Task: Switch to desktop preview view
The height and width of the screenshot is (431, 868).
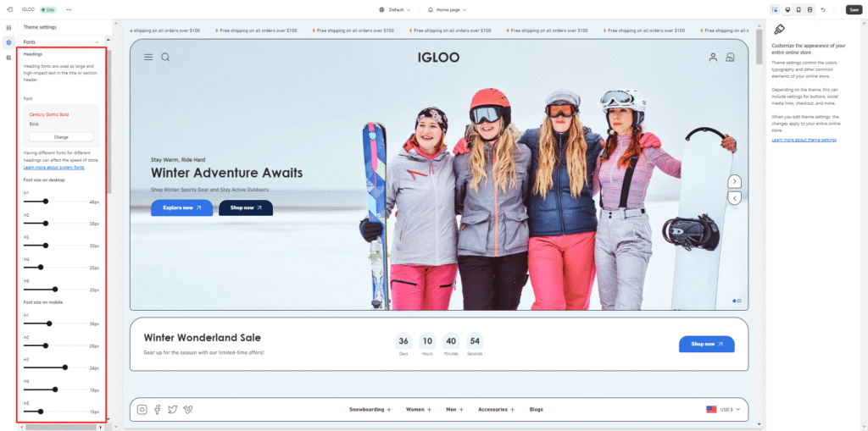Action: click(787, 9)
